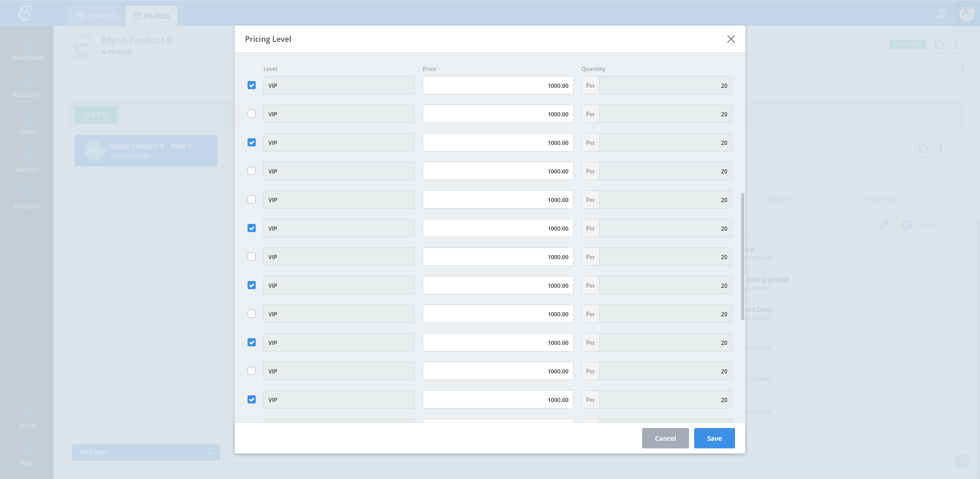Click the first row Price input field
The image size is (980, 479).
click(498, 86)
